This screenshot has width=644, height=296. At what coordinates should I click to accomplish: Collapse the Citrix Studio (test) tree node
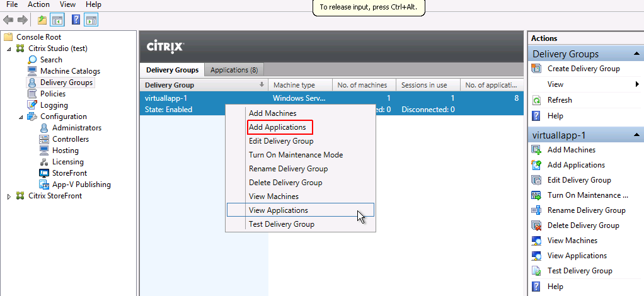click(x=9, y=49)
